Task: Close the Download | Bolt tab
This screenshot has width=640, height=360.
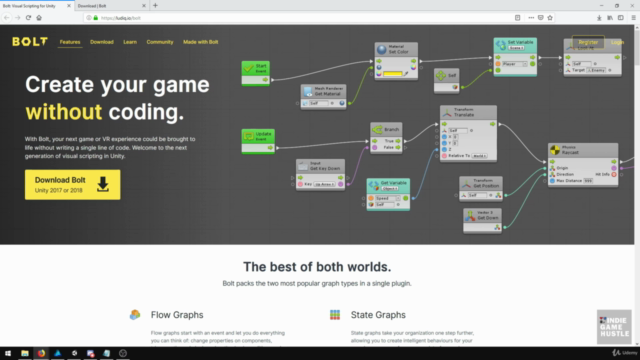Action: click(144, 6)
